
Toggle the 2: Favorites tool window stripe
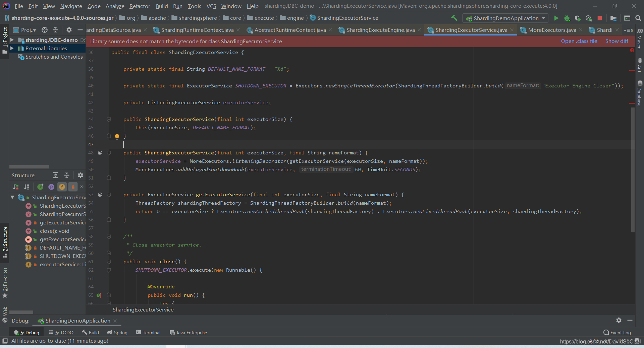[x=5, y=282]
